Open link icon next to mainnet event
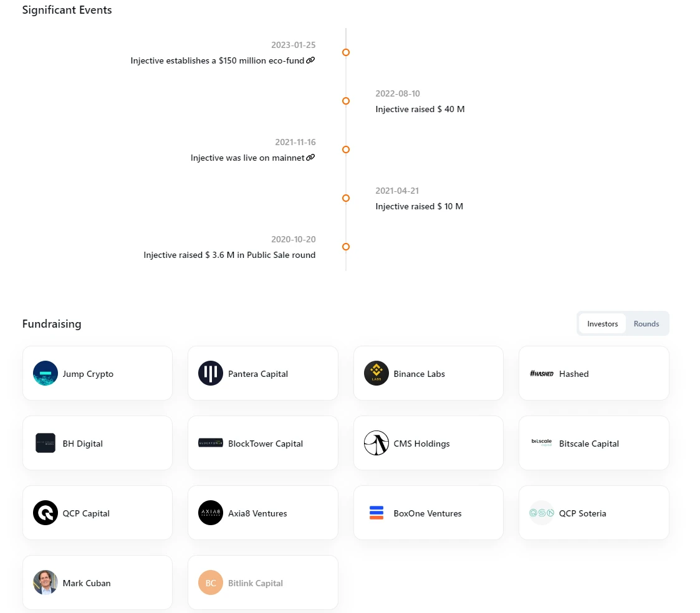 pyautogui.click(x=310, y=158)
